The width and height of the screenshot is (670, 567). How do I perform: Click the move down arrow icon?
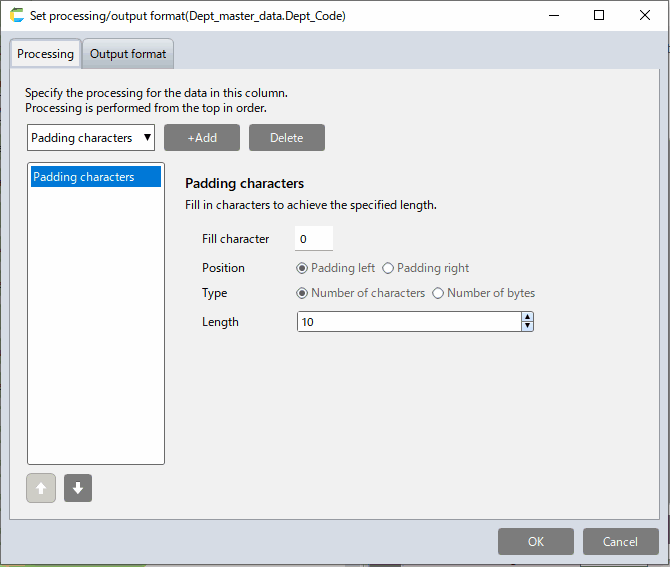pos(78,488)
